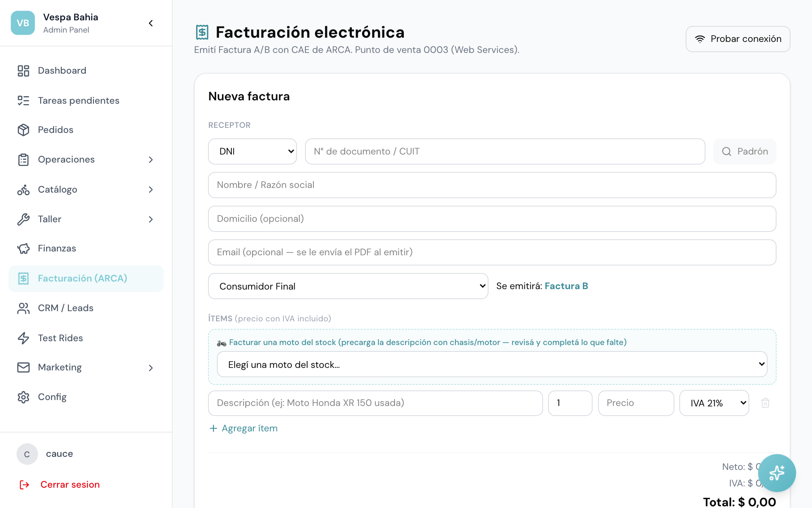Open Tareas pendientes
Viewport: 812px width, 508px height.
(x=86, y=100)
